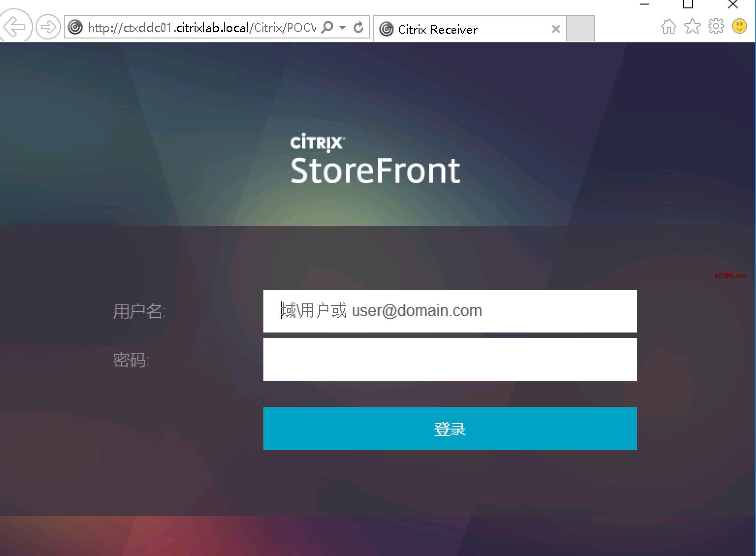Open the address bar dropdown arrow
This screenshot has width=756, height=556.
tap(342, 27)
